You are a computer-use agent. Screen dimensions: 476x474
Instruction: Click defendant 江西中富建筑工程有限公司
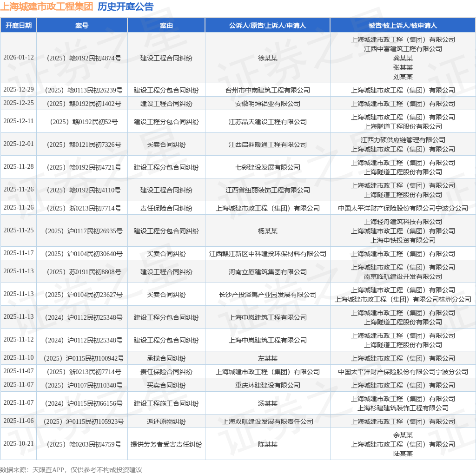pyautogui.click(x=403, y=49)
